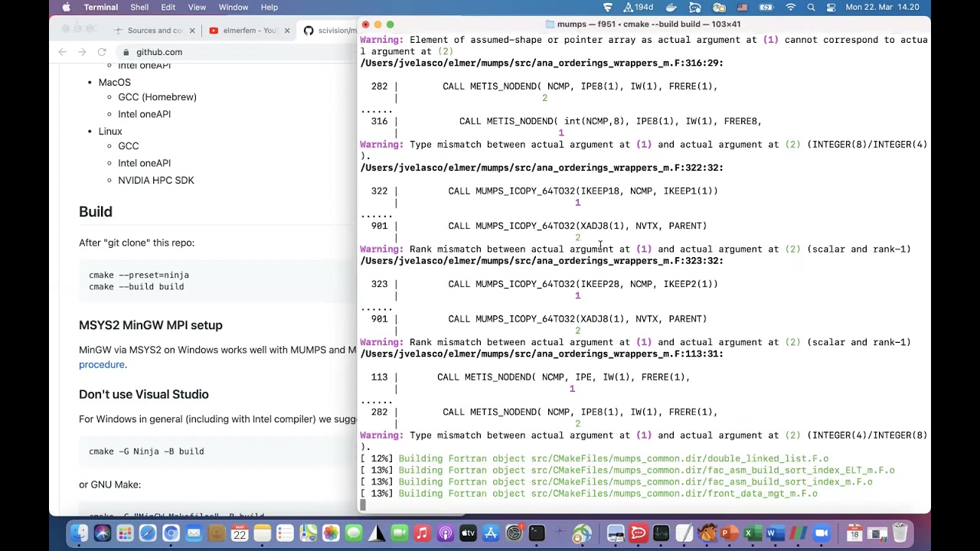Open the Help menu
Image resolution: width=980 pixels, height=551 pixels.
click(x=269, y=8)
